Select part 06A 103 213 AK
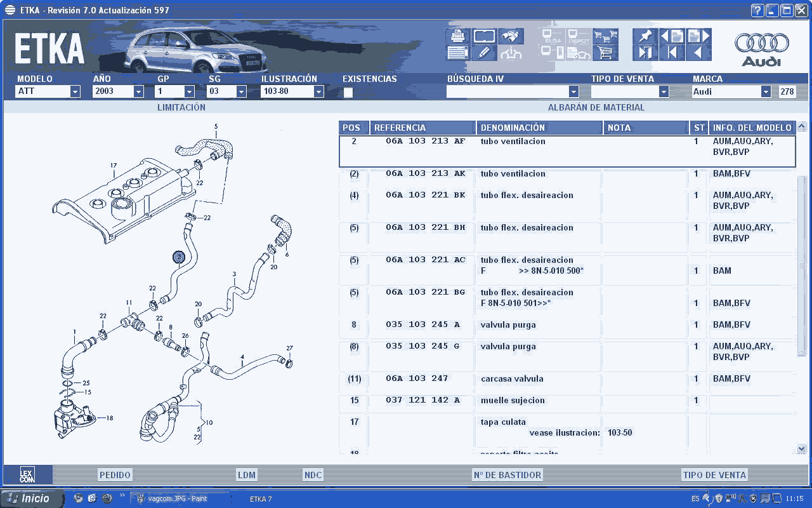 click(425, 173)
